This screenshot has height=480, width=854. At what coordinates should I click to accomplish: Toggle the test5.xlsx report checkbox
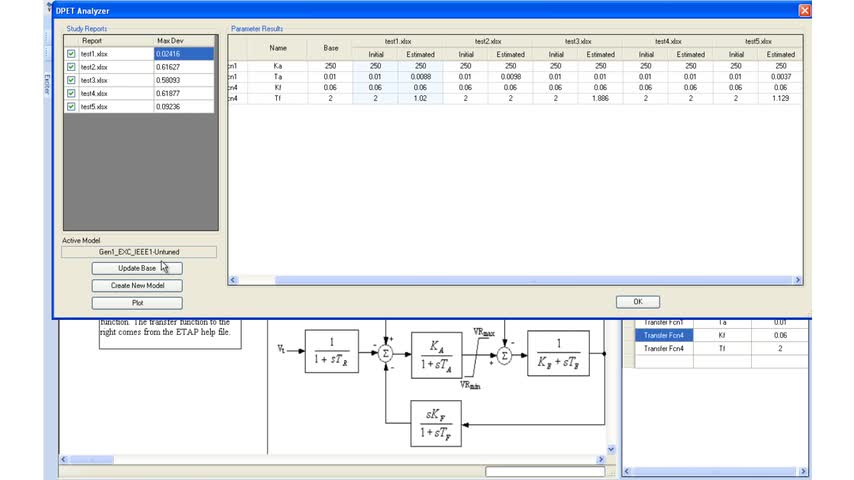[x=71, y=107]
